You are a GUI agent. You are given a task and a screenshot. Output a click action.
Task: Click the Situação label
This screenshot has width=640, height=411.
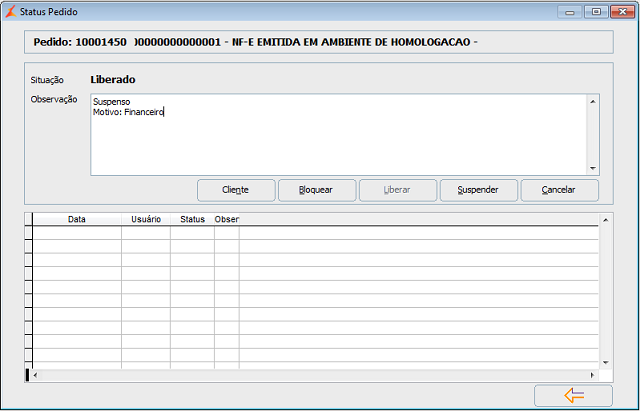tap(47, 80)
